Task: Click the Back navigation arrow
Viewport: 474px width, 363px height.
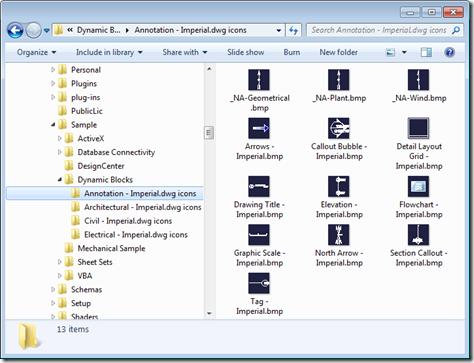Action: tap(15, 31)
